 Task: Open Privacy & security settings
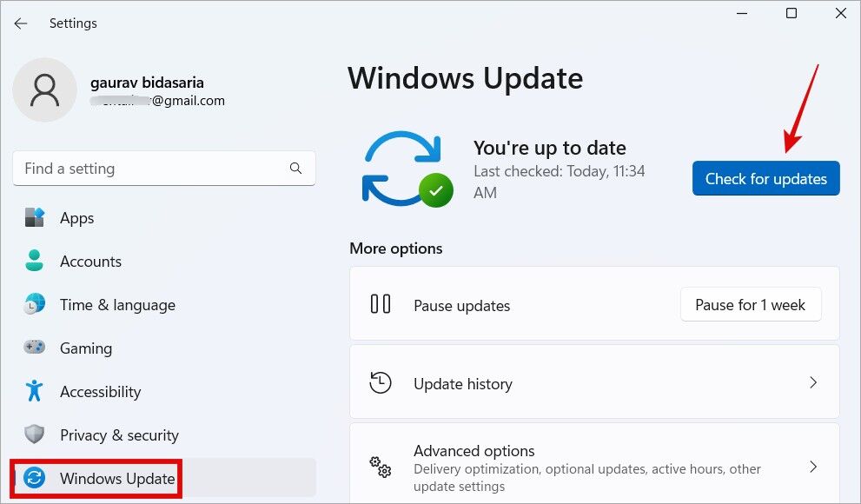coord(164,434)
